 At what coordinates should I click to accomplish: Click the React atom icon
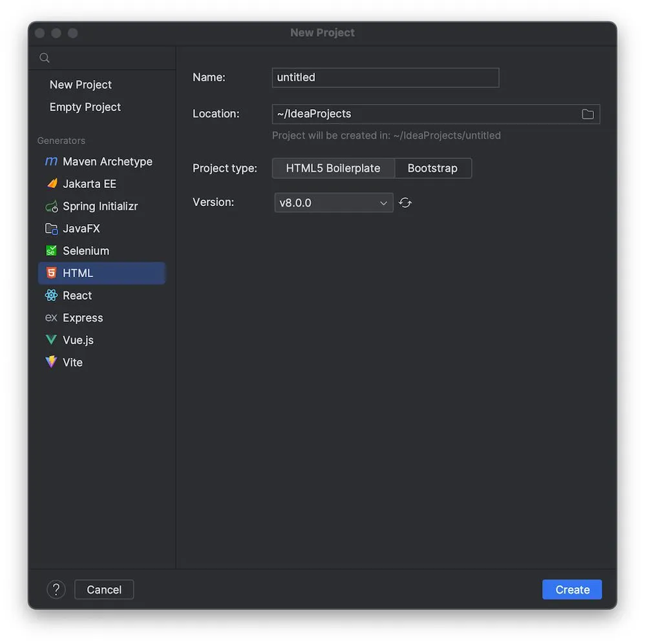pos(51,295)
